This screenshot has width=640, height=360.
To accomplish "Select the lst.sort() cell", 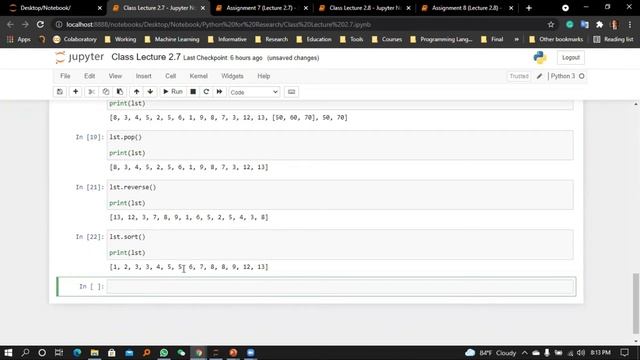I will pyautogui.click(x=340, y=244).
